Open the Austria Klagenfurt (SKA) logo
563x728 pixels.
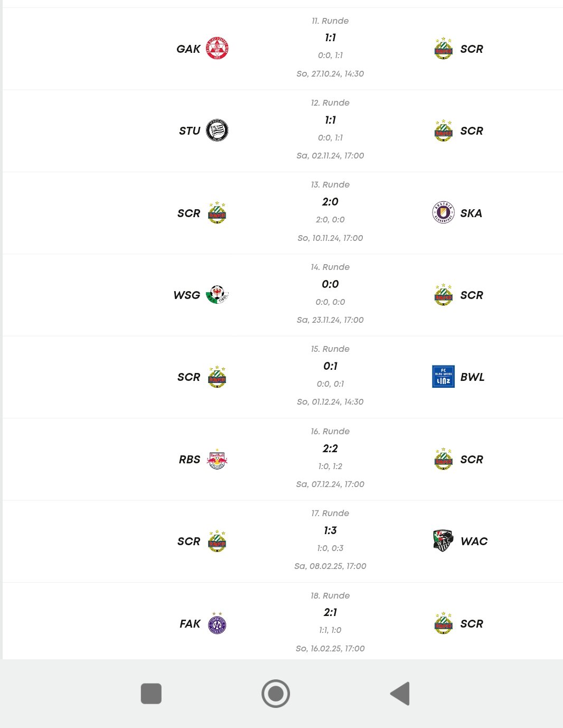point(443,213)
